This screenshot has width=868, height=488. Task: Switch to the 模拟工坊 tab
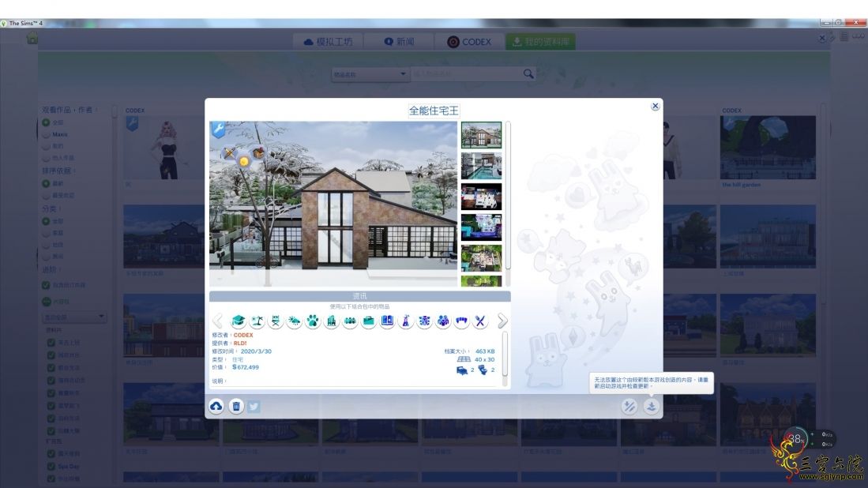(329, 42)
